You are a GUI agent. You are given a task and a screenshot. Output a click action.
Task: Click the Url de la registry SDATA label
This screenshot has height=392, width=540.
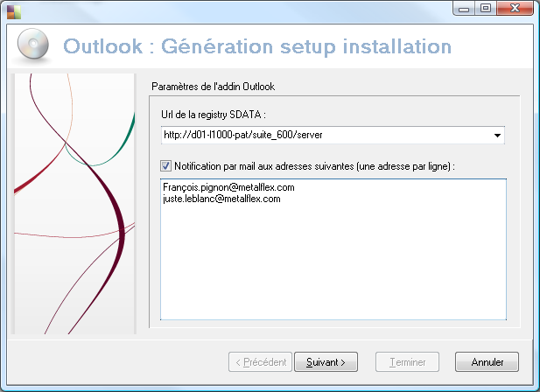214,115
